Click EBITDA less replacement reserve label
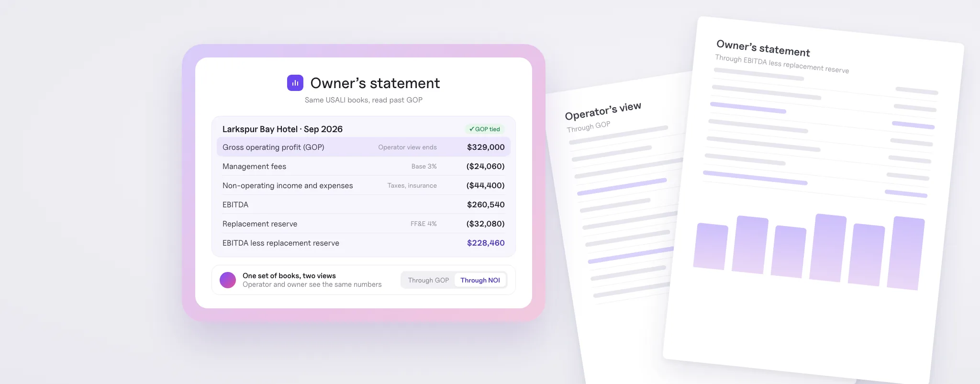 [281, 243]
